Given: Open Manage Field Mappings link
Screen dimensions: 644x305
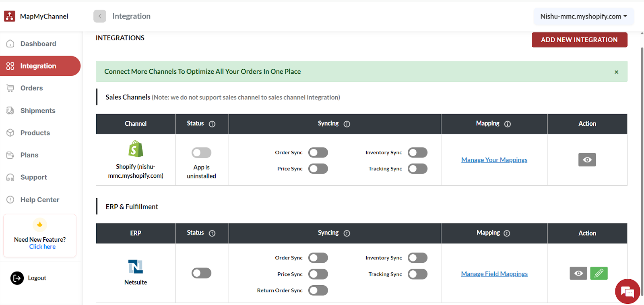Looking at the screenshot, I should click(494, 274).
